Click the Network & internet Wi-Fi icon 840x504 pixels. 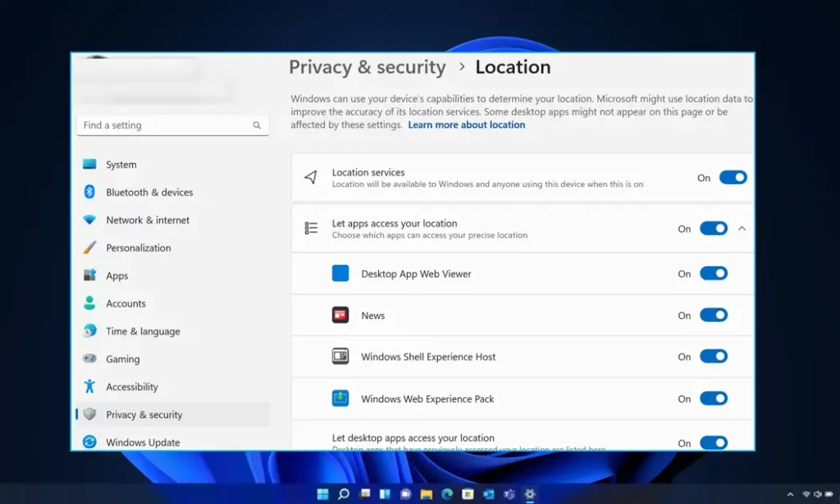pos(89,220)
